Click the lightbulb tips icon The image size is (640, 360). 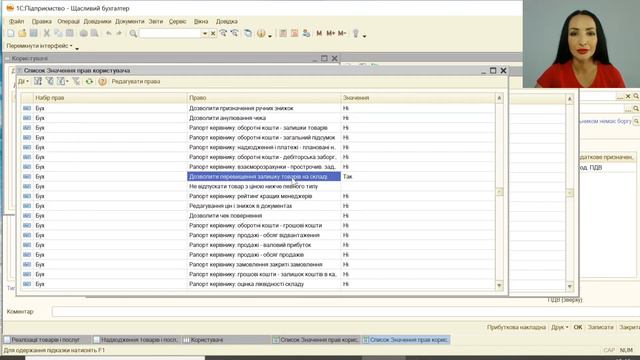pos(356,33)
